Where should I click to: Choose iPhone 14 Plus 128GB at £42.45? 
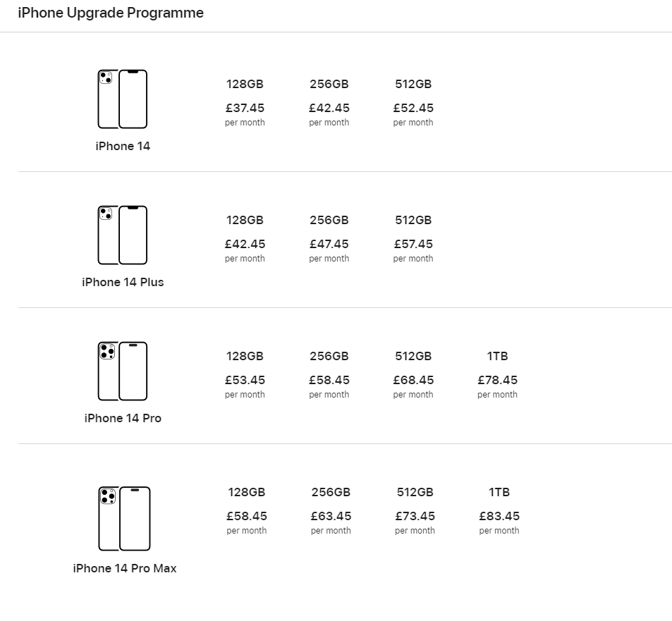pos(245,238)
